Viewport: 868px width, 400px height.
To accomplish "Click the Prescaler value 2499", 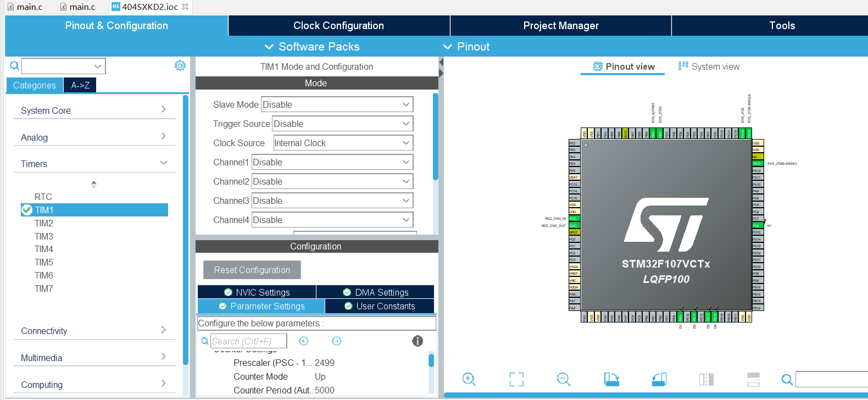I will [x=325, y=363].
